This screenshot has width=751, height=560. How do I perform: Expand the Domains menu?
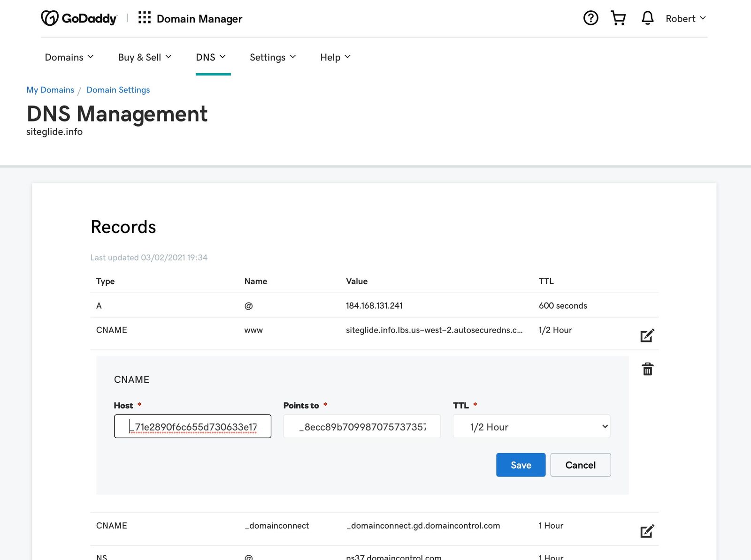[69, 57]
